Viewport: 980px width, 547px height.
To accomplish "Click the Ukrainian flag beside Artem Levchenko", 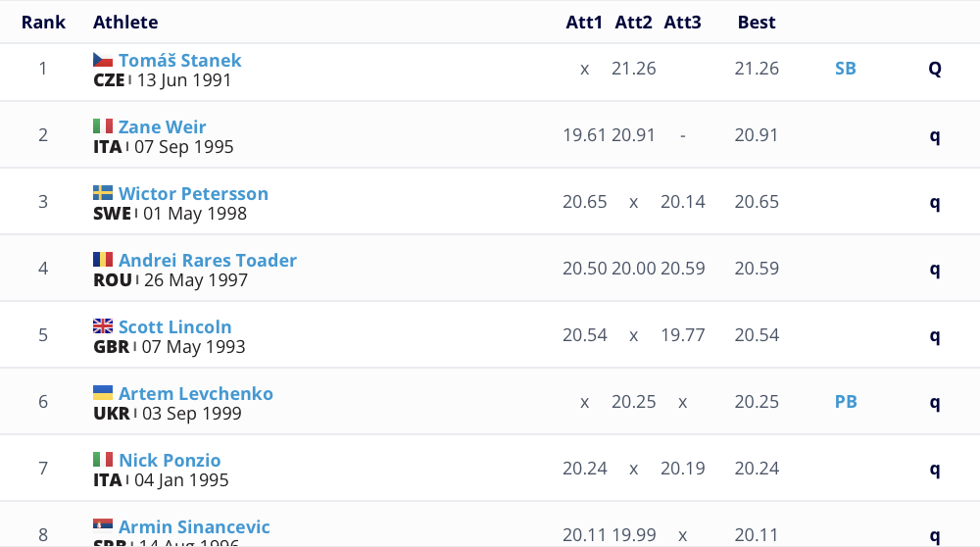I will coord(103,393).
